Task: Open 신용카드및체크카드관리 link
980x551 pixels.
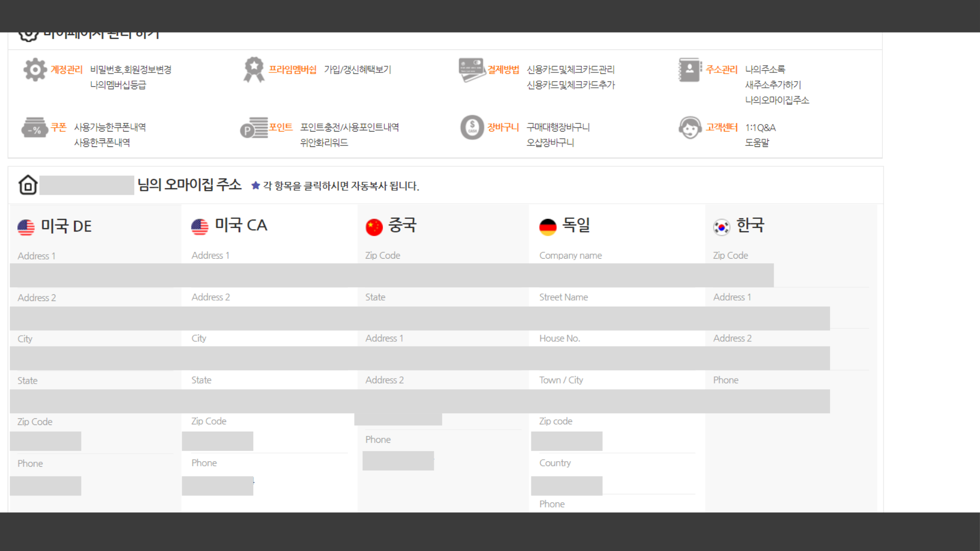Action: tap(571, 69)
